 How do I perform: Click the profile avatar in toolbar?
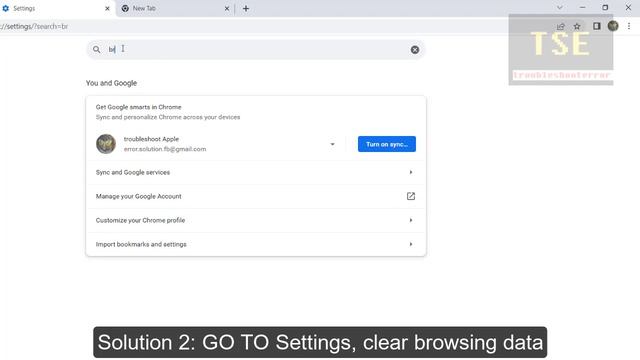(613, 26)
